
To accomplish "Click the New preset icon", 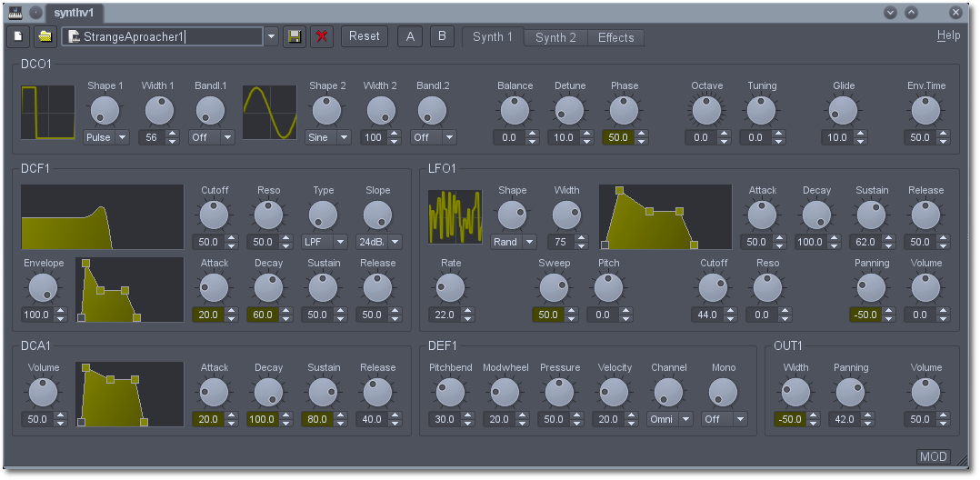I will pos(18,36).
